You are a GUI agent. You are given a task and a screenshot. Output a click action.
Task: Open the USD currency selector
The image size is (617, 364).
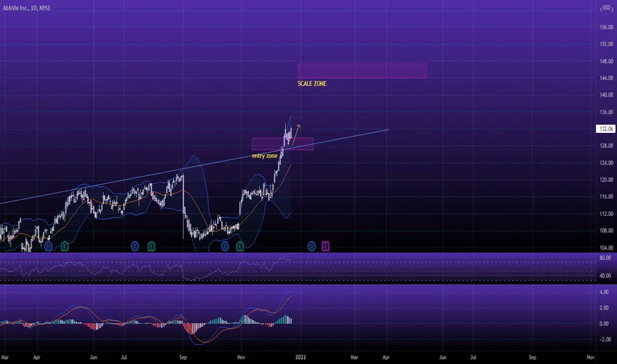pos(606,8)
